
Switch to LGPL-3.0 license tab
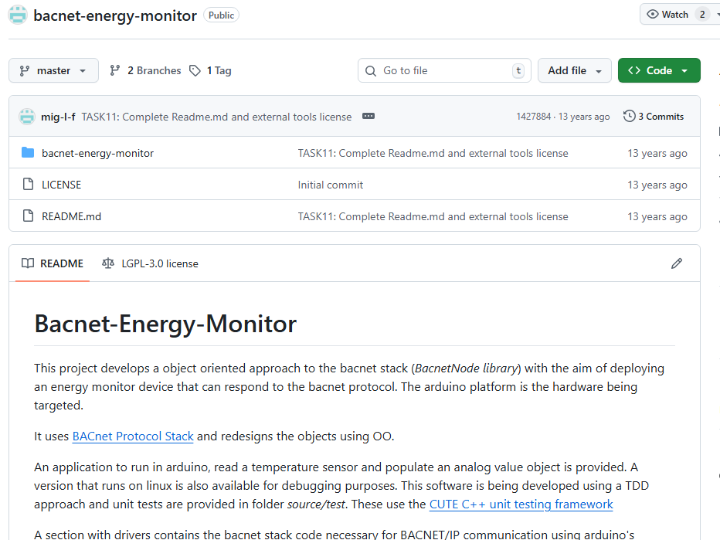point(150,264)
